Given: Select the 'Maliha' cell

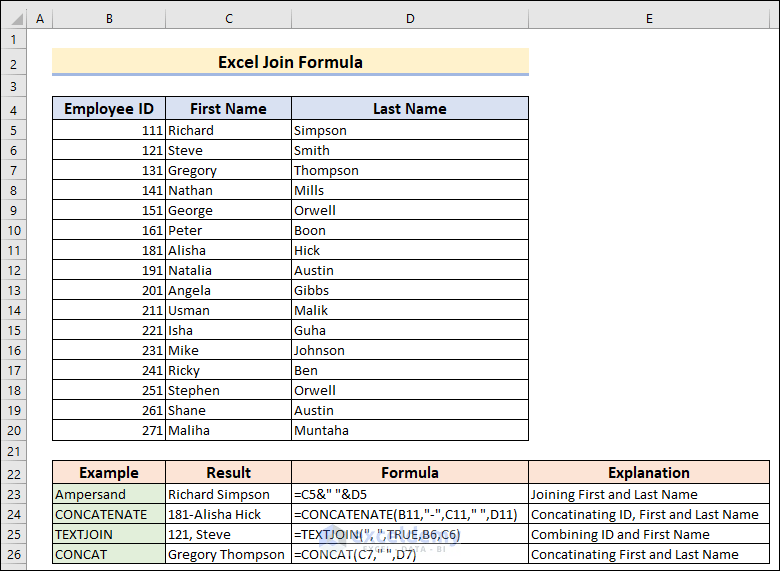Looking at the screenshot, I should tap(228, 430).
